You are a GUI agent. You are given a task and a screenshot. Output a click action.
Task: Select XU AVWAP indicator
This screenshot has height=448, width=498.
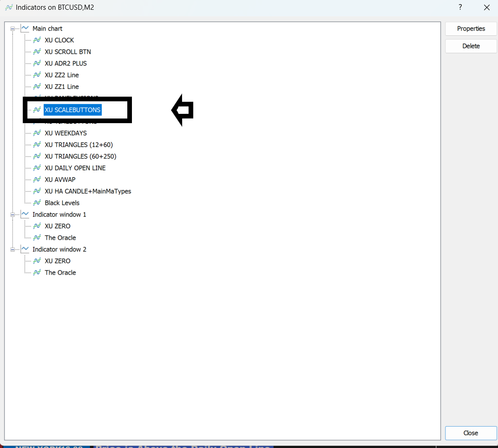pyautogui.click(x=60, y=179)
